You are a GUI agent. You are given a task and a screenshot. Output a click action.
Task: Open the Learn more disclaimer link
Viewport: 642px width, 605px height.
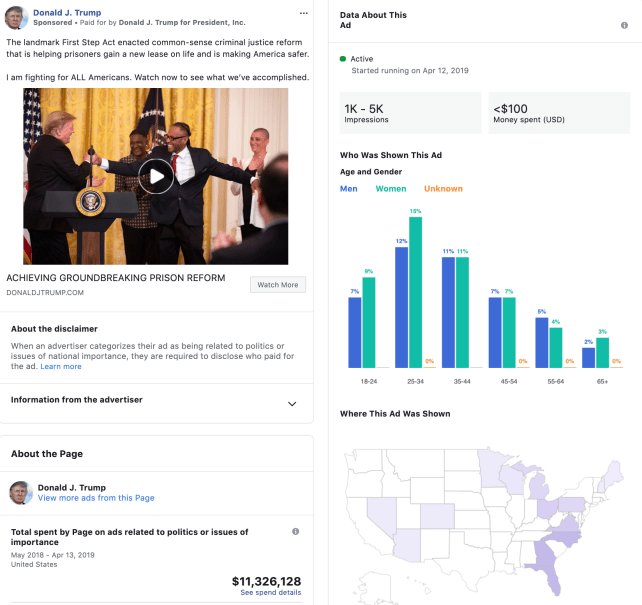point(61,367)
